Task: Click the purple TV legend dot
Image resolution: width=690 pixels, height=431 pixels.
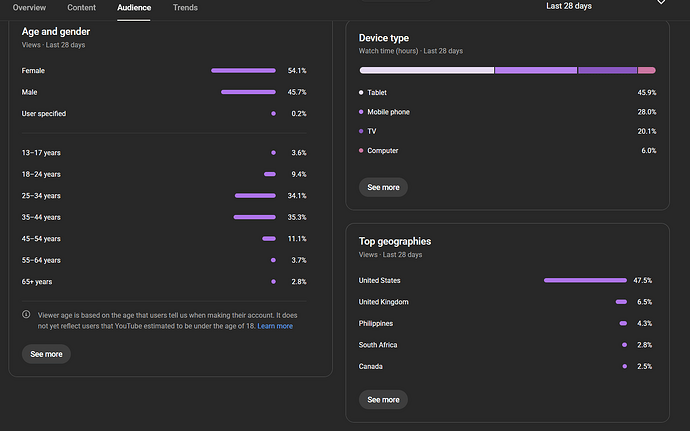Action: [361, 131]
